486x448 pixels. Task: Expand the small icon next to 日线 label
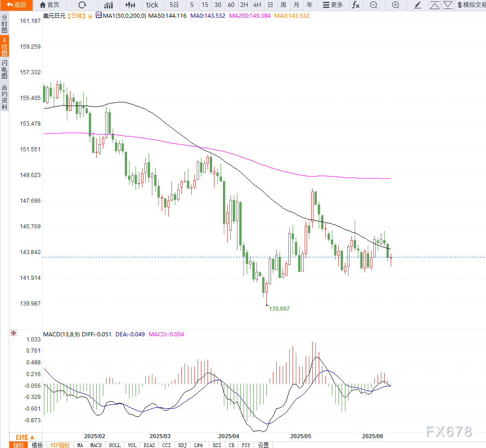[90, 16]
